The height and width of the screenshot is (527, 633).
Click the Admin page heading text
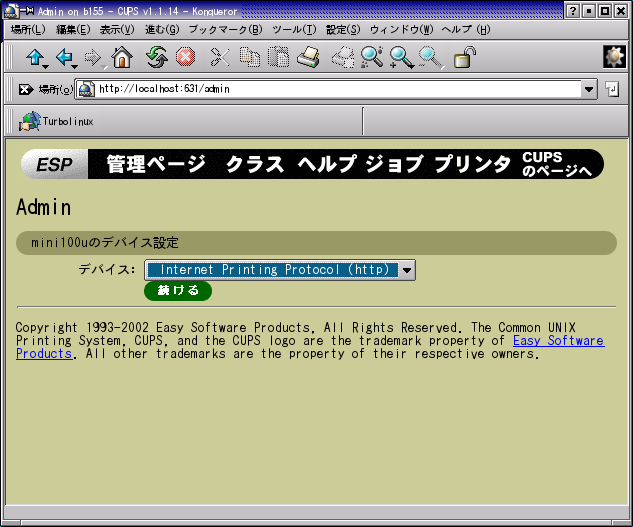coord(44,207)
